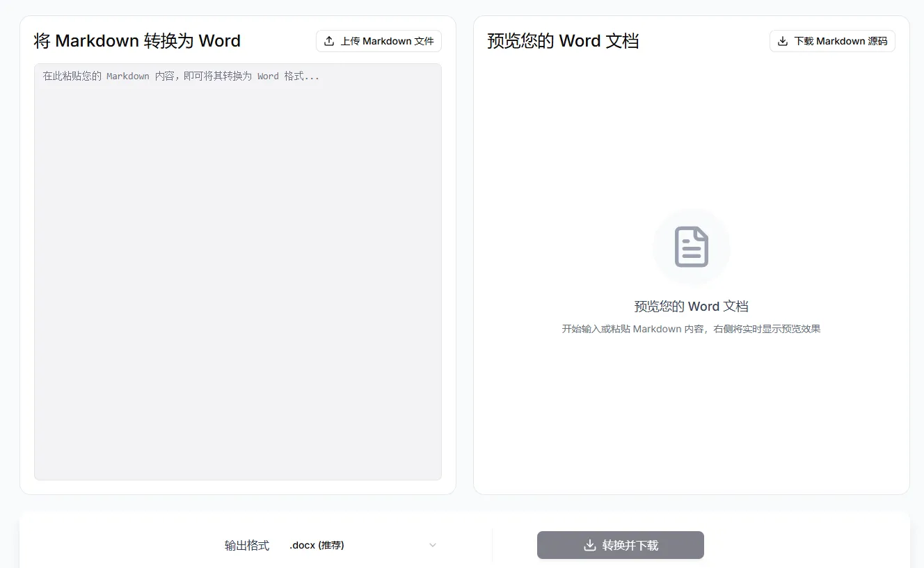Click the 将 Markdown 转换为 Word heading
924x568 pixels.
pyautogui.click(x=137, y=41)
